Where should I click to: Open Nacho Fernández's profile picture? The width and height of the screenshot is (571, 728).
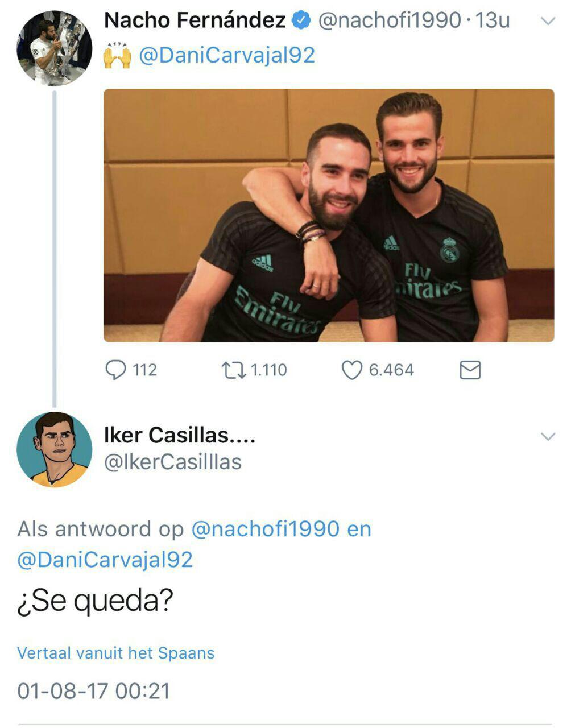coord(55,48)
